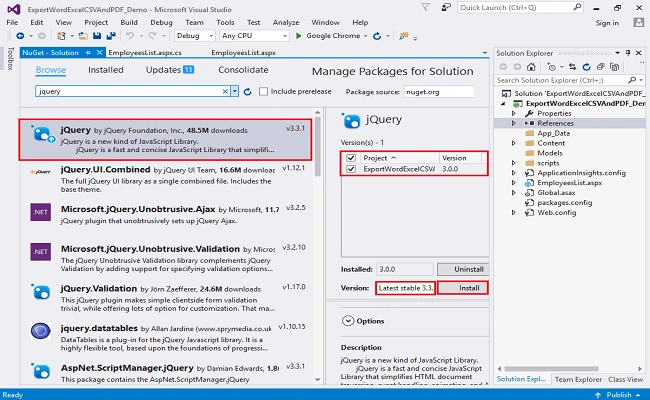
Task: Open the EmployeesList.aspx.cs document tab
Action: [x=145, y=53]
